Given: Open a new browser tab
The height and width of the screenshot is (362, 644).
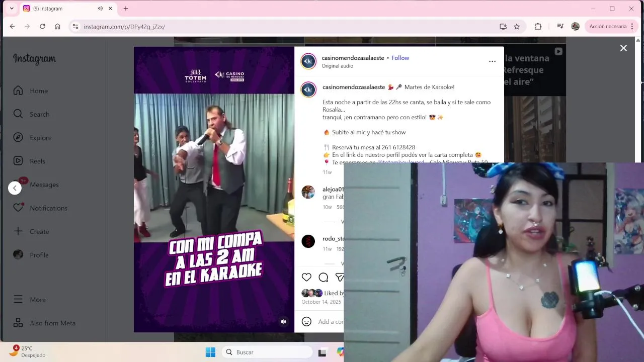Looking at the screenshot, I should point(126,9).
